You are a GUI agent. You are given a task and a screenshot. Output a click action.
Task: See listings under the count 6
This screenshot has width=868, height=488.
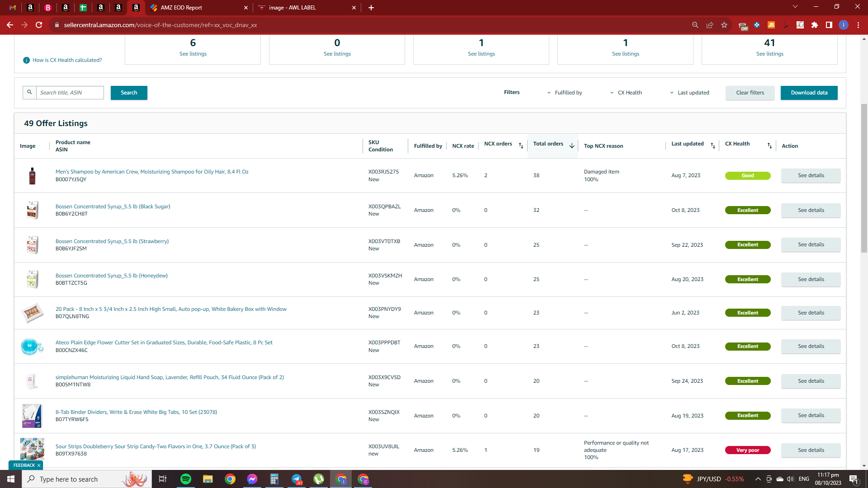[x=193, y=54]
